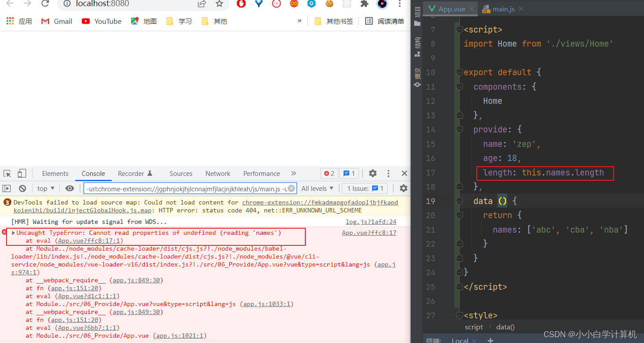
Task: Open the log.js?1afd:24 source link
Action: pos(371,222)
